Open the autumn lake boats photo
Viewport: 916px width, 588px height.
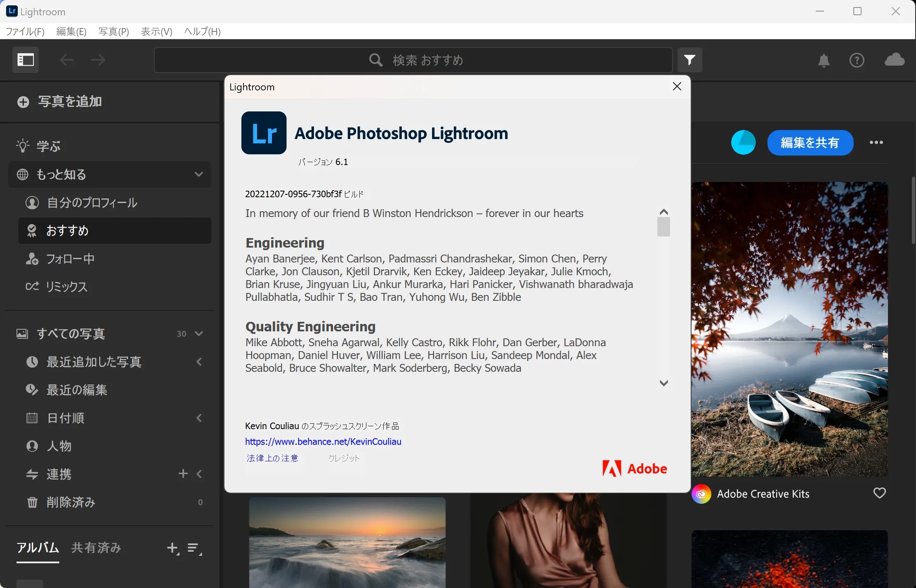coord(789,329)
